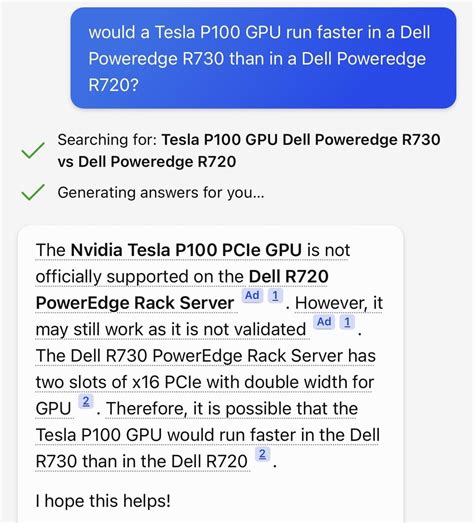Open citation 1 after 'not validated'

coord(347,322)
